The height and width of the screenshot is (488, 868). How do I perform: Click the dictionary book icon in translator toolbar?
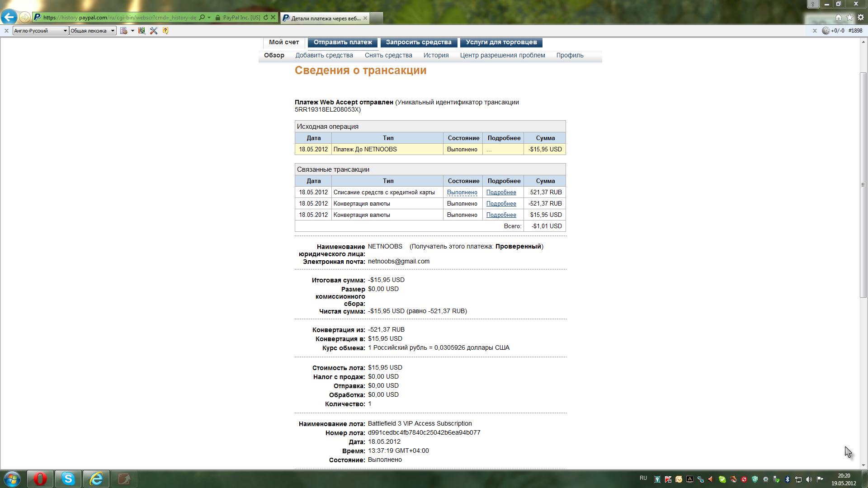142,31
